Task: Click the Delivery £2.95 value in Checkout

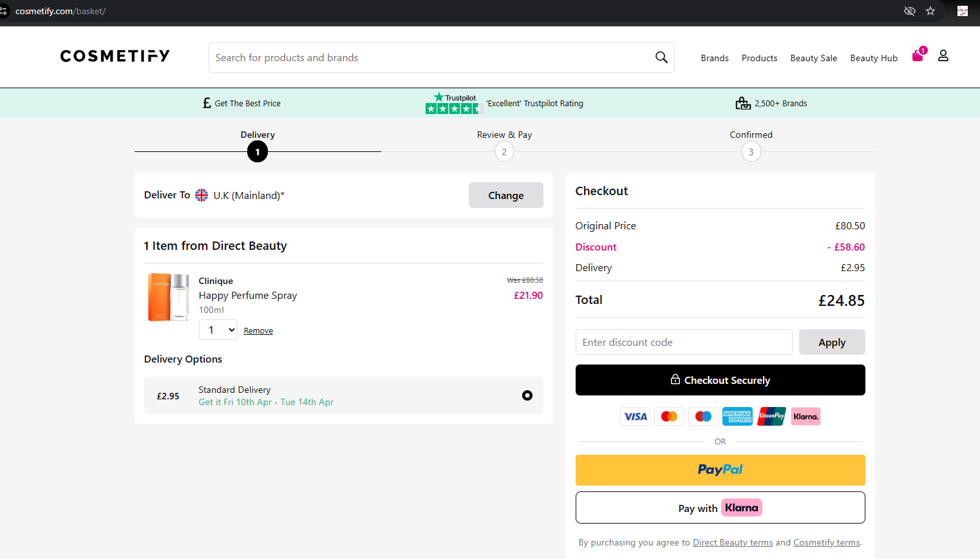Action: [853, 268]
